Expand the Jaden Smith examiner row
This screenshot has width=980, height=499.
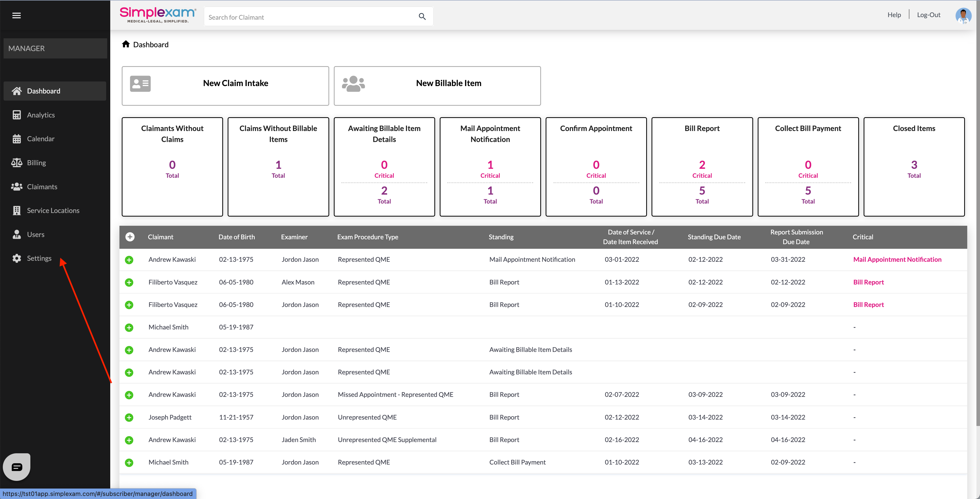(129, 440)
